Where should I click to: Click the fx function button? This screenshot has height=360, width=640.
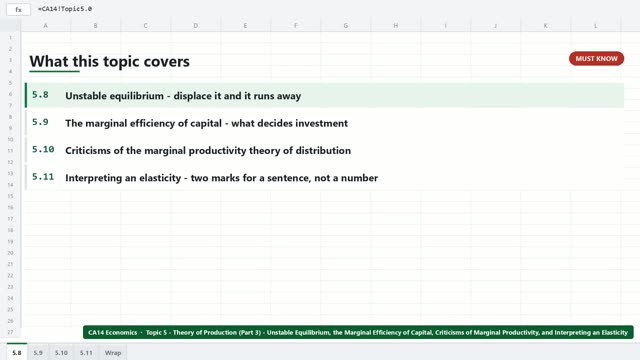point(18,9)
